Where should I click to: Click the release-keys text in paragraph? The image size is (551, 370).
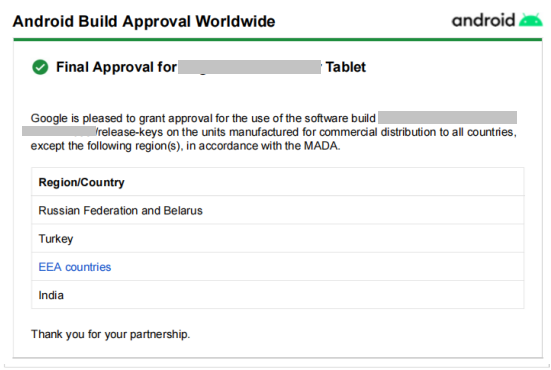pyautogui.click(x=129, y=132)
